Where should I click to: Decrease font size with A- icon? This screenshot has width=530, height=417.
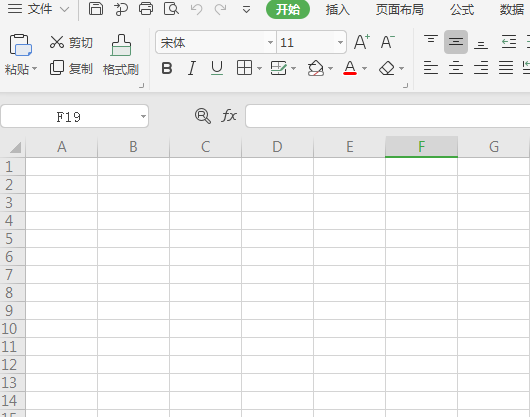[x=387, y=42]
